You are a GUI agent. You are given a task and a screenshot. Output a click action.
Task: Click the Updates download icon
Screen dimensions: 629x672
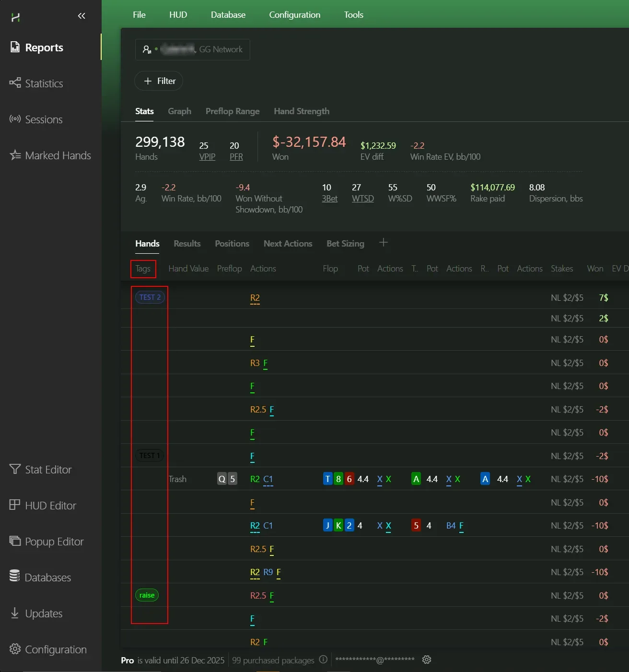pos(15,613)
